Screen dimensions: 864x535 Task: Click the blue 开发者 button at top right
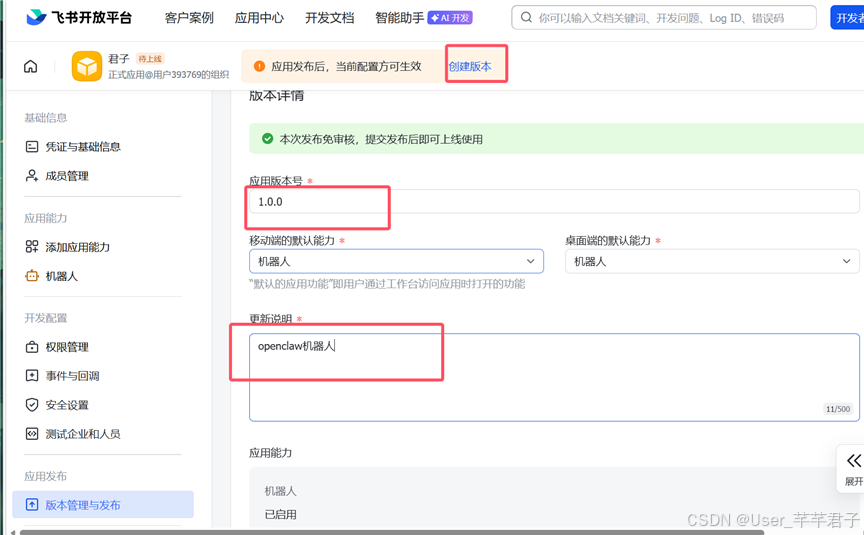tap(847, 18)
